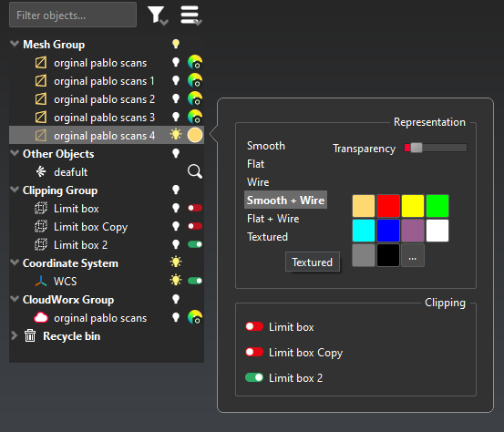This screenshot has height=432, width=504.
Task: Click the Limit box Copy cube icon in tree
Action: pos(41,227)
